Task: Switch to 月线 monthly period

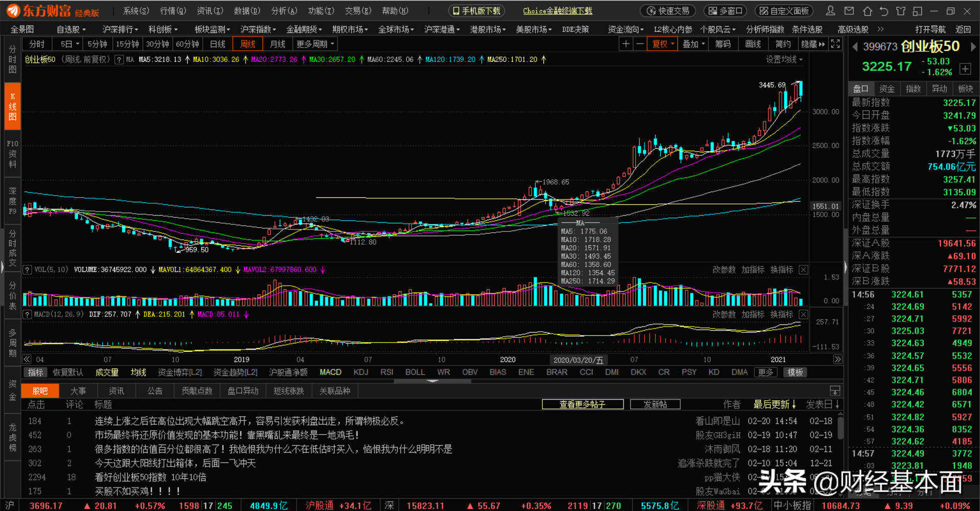Action: (x=278, y=44)
